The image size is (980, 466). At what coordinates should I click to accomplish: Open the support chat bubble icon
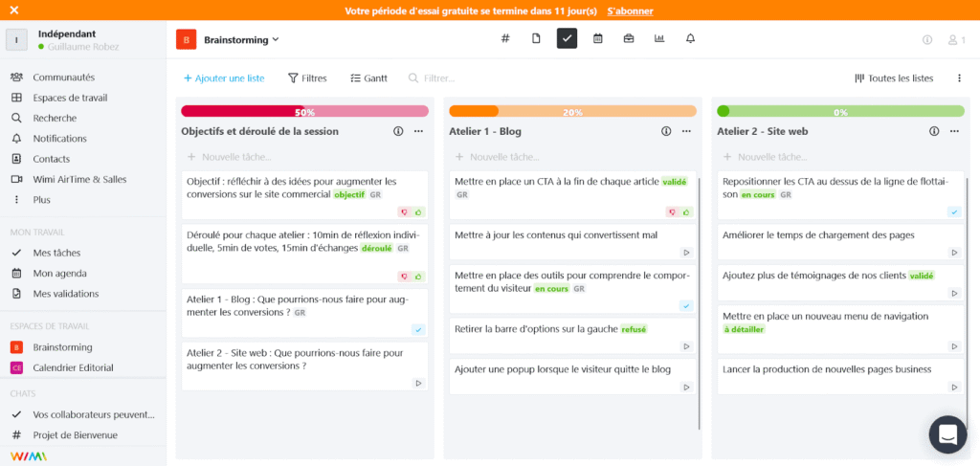(947, 434)
